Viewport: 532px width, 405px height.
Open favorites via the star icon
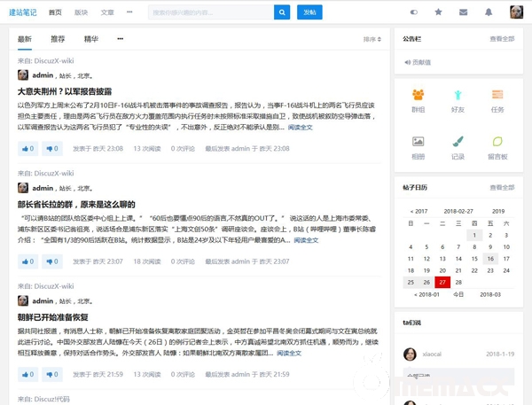tap(438, 12)
